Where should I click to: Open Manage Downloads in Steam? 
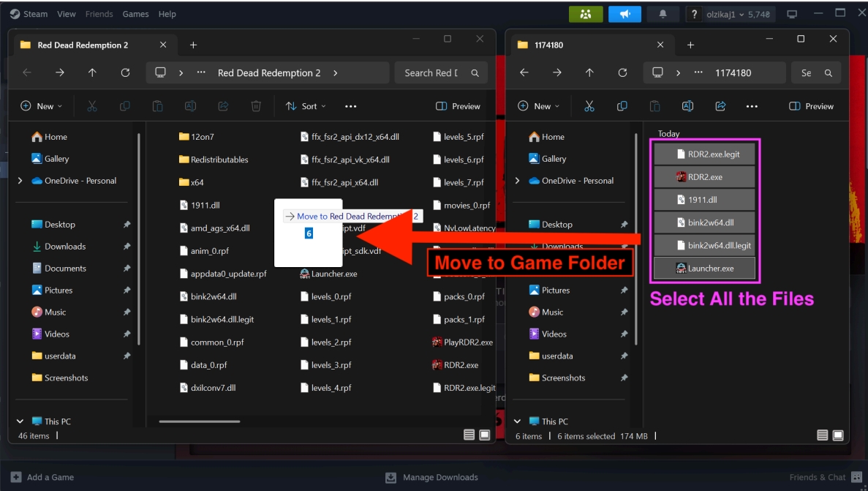(431, 477)
